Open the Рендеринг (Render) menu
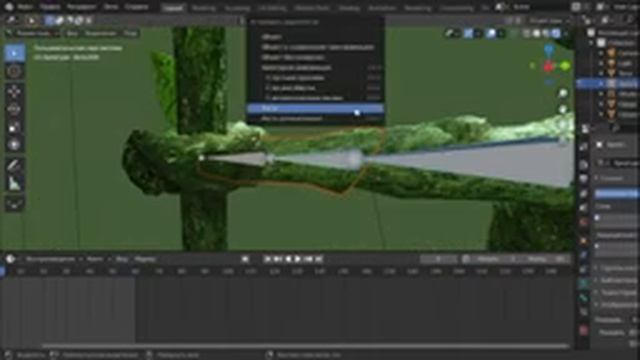 pyautogui.click(x=82, y=7)
